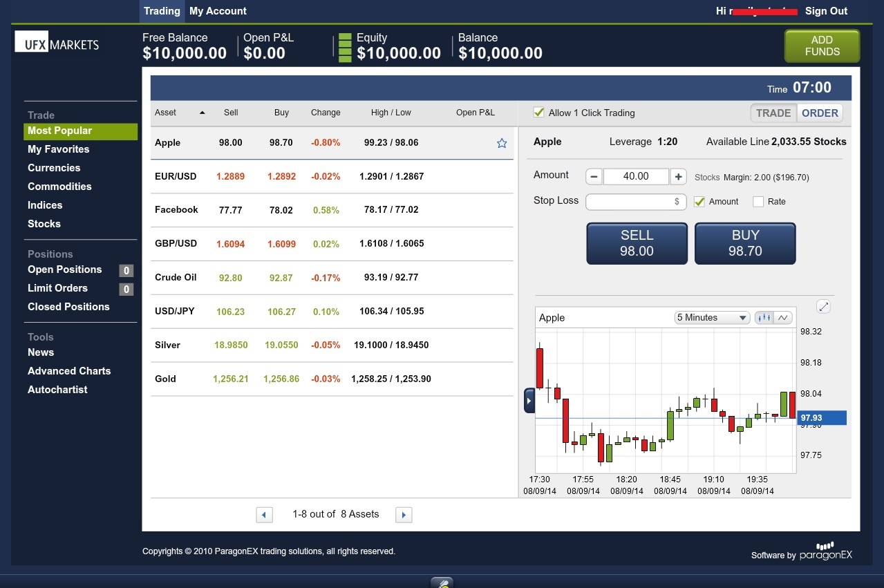
Task: Open My Favorites list
Action: pos(58,149)
